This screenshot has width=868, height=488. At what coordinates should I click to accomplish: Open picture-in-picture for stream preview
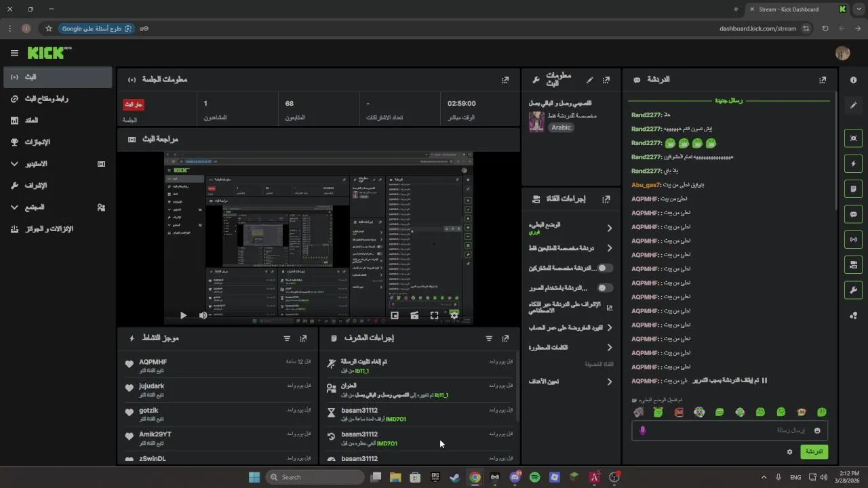[x=395, y=315]
